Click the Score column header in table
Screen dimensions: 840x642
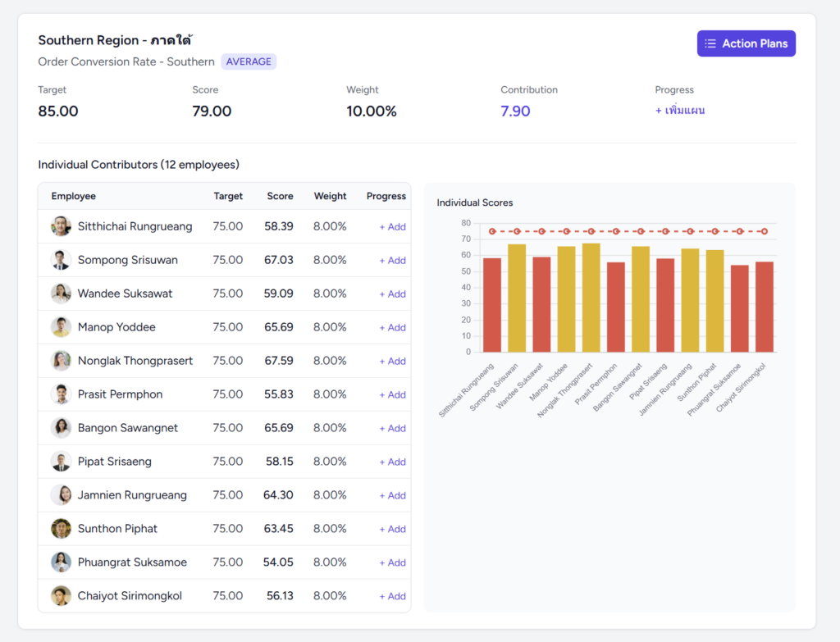click(280, 196)
